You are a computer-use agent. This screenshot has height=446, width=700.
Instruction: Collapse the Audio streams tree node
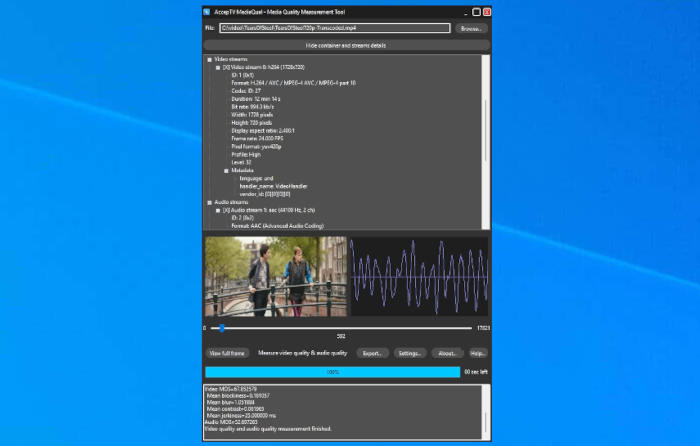pyautogui.click(x=210, y=202)
